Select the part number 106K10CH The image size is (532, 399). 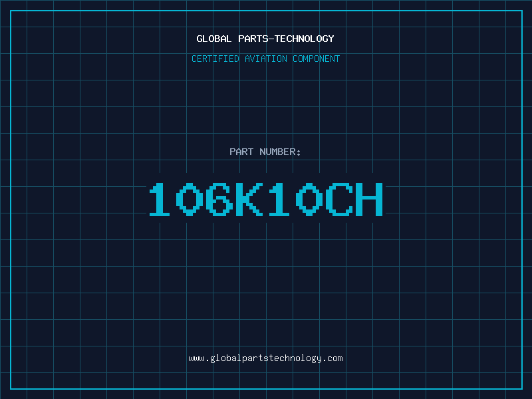pos(265,199)
